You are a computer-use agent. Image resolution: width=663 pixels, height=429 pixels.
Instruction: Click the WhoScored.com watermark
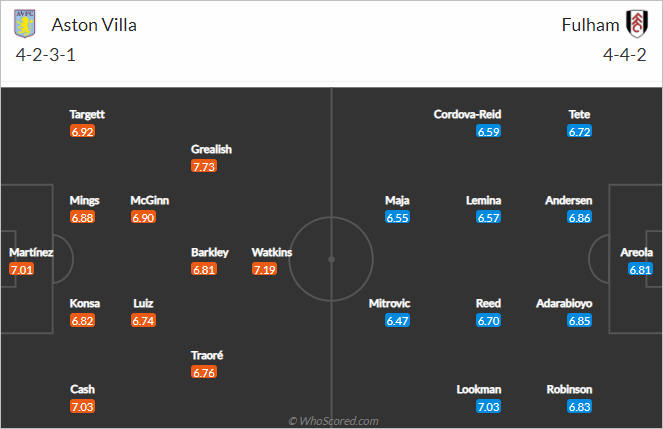click(x=333, y=421)
